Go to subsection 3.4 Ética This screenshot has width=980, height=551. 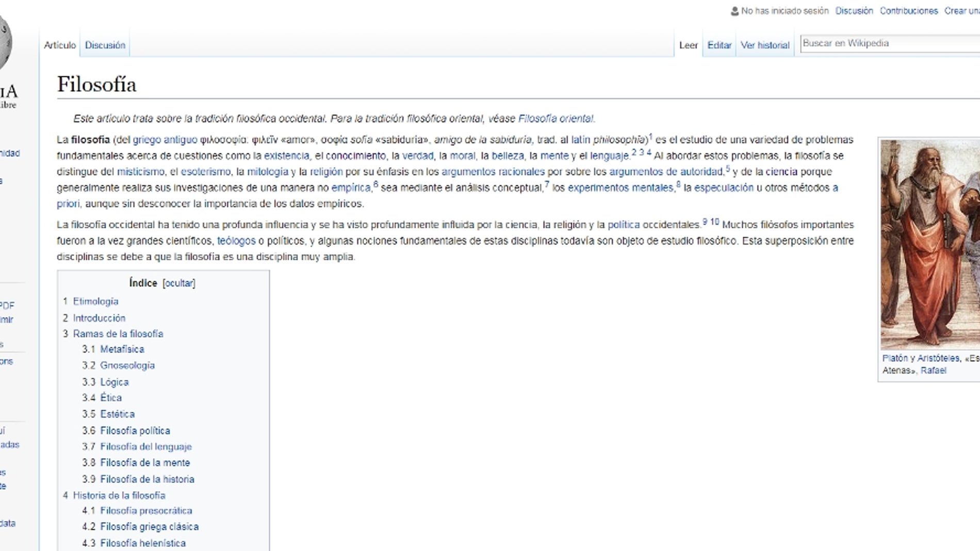[102, 398]
